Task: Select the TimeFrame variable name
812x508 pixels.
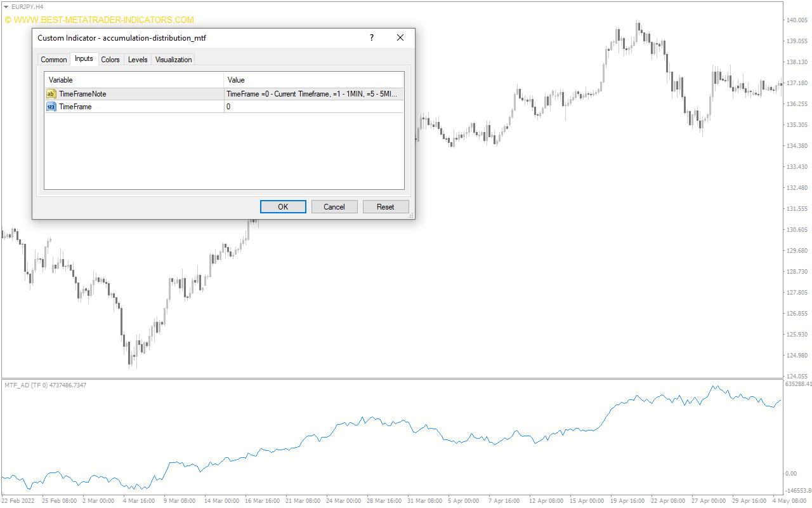Action: [x=75, y=107]
